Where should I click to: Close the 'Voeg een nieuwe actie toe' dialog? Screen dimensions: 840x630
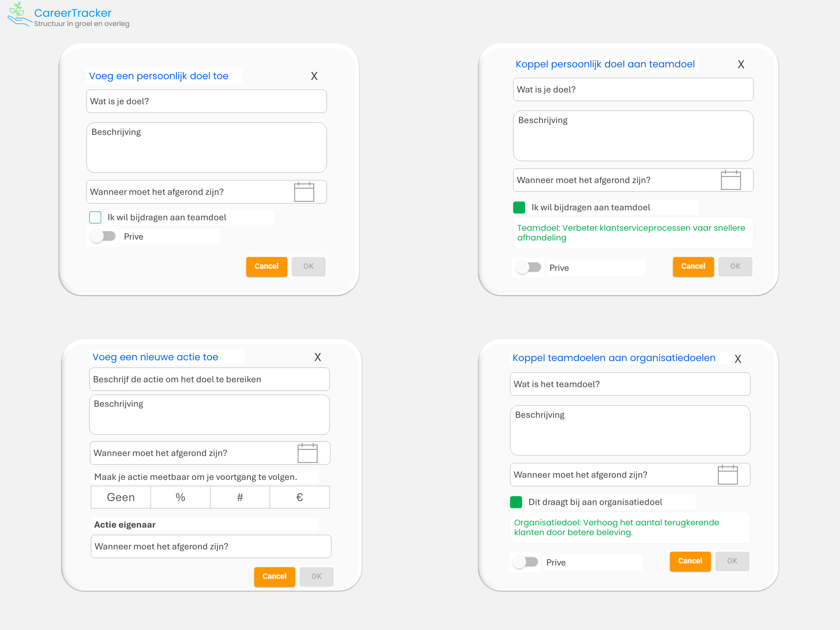click(318, 357)
